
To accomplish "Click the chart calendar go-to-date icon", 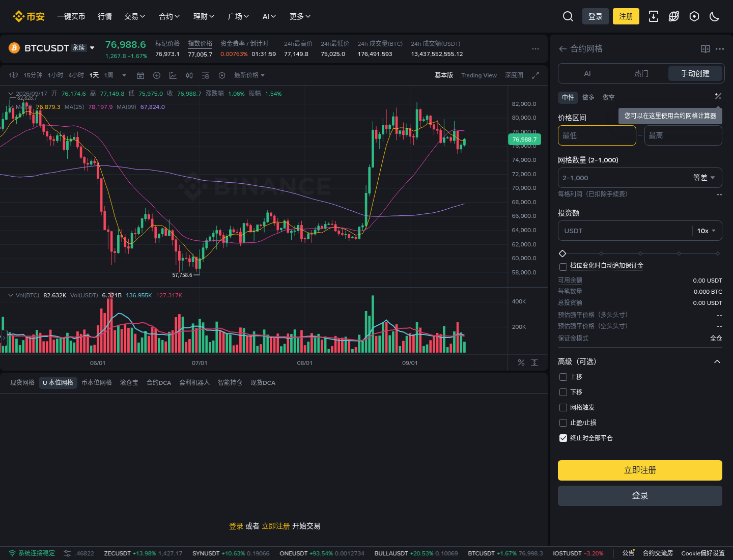I will point(140,75).
